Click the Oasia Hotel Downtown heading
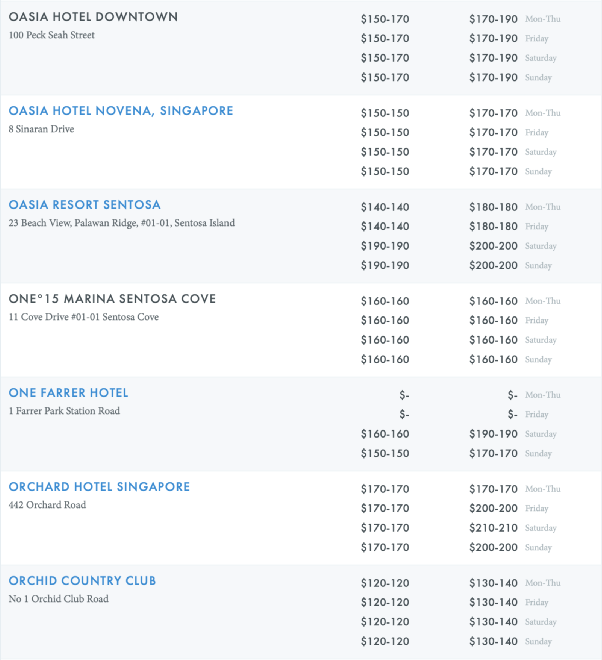The image size is (602, 660). point(93,17)
